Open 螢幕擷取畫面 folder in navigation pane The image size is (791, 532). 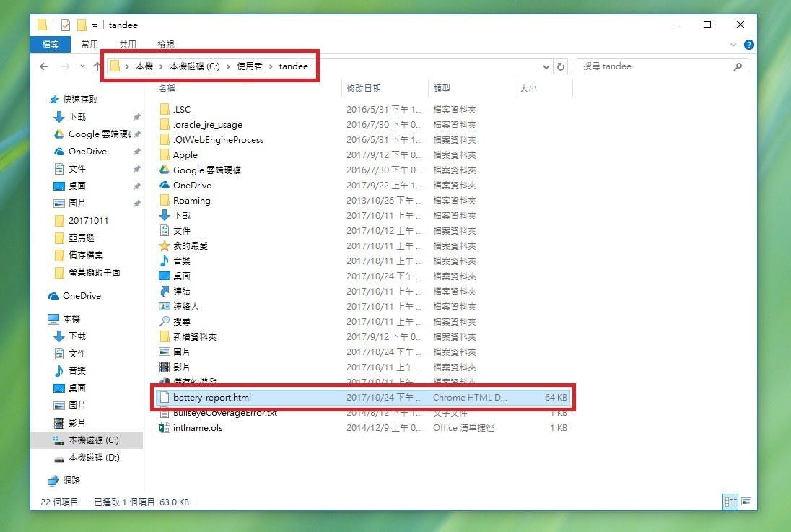(x=95, y=273)
